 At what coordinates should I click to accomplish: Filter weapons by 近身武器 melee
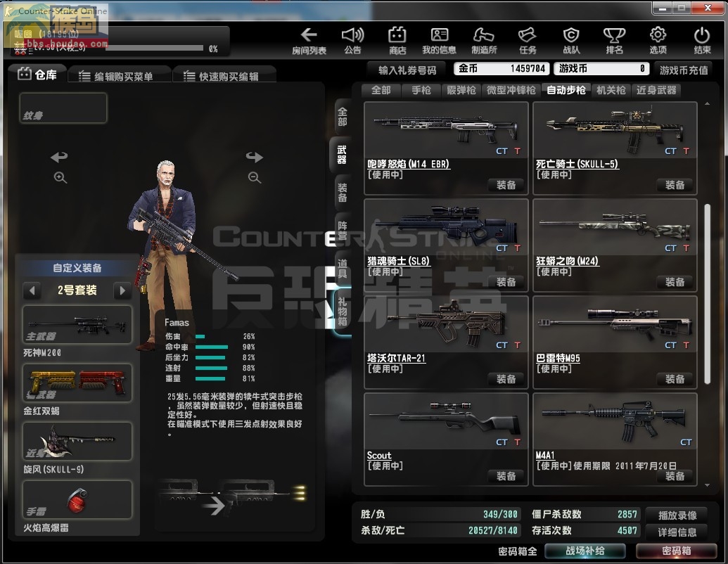pyautogui.click(x=656, y=90)
